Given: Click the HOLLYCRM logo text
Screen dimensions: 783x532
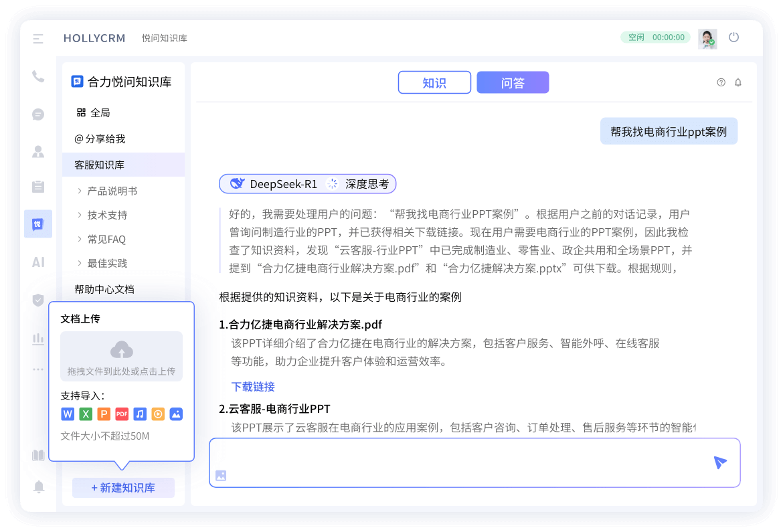Looking at the screenshot, I should click(94, 38).
